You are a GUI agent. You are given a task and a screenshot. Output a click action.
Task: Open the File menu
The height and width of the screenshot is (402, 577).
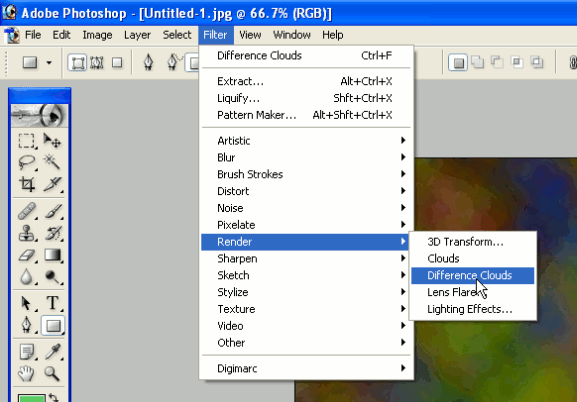[33, 35]
